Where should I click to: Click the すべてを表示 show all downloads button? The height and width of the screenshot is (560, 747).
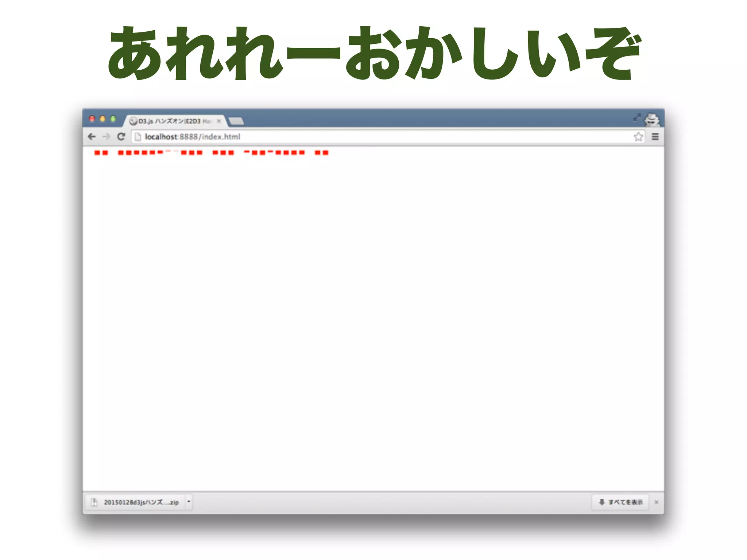pyautogui.click(x=620, y=502)
